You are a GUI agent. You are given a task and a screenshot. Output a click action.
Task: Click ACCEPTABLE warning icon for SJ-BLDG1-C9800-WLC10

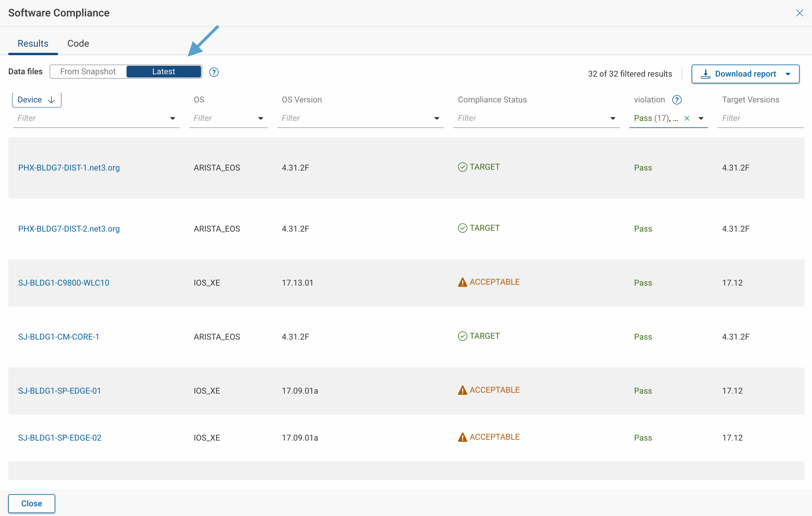pyautogui.click(x=462, y=282)
